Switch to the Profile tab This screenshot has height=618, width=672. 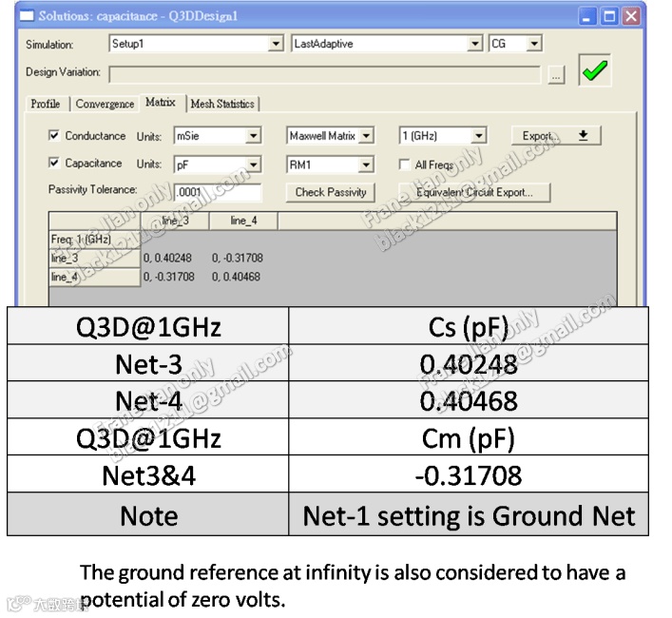coord(46,104)
